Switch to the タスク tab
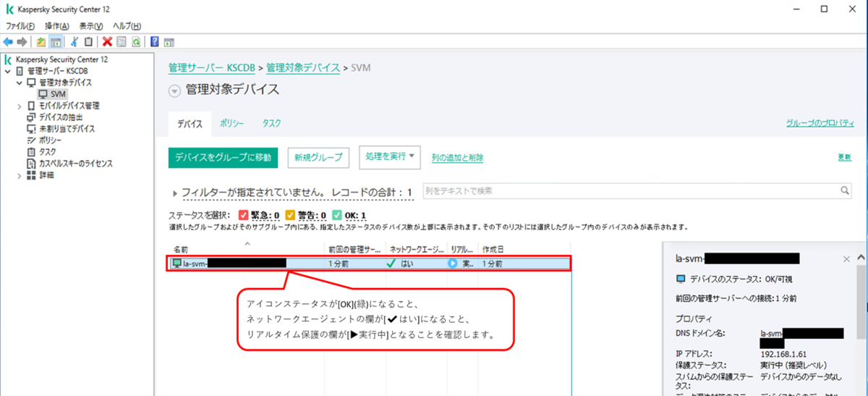Screen dimensions: 868x396 click(x=271, y=124)
